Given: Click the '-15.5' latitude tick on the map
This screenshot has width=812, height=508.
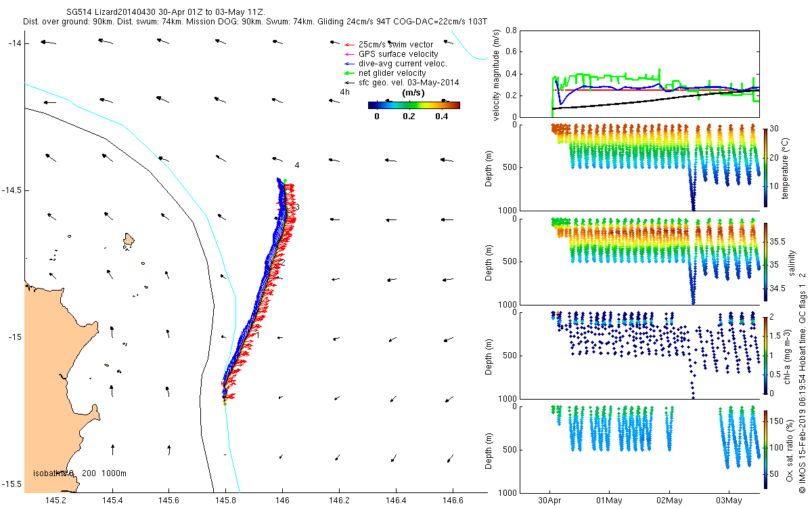Looking at the screenshot, I should pyautogui.click(x=11, y=484).
